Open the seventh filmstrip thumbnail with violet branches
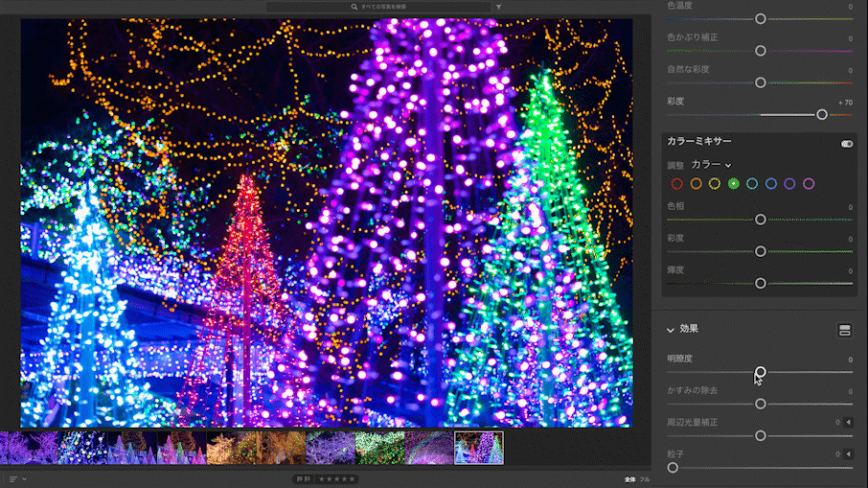The height and width of the screenshot is (488, 868). pos(331,448)
